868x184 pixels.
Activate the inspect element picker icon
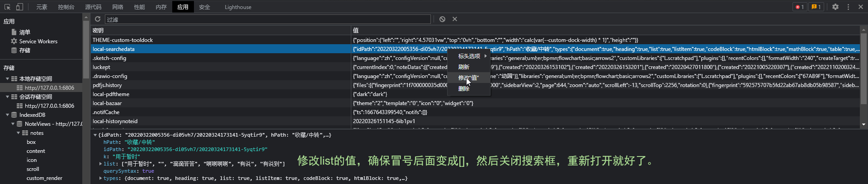point(7,7)
